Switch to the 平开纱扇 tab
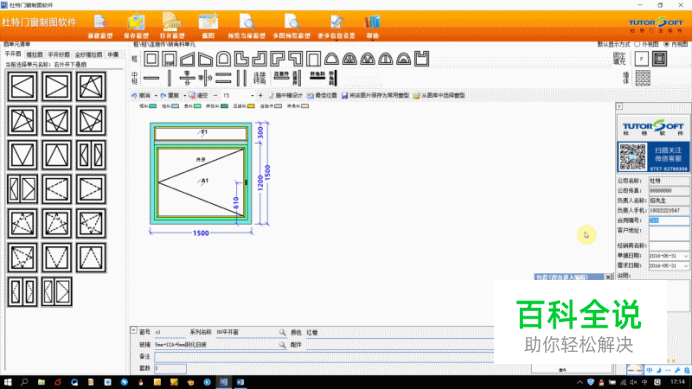Screen dimensions: 692x389 tap(59, 54)
